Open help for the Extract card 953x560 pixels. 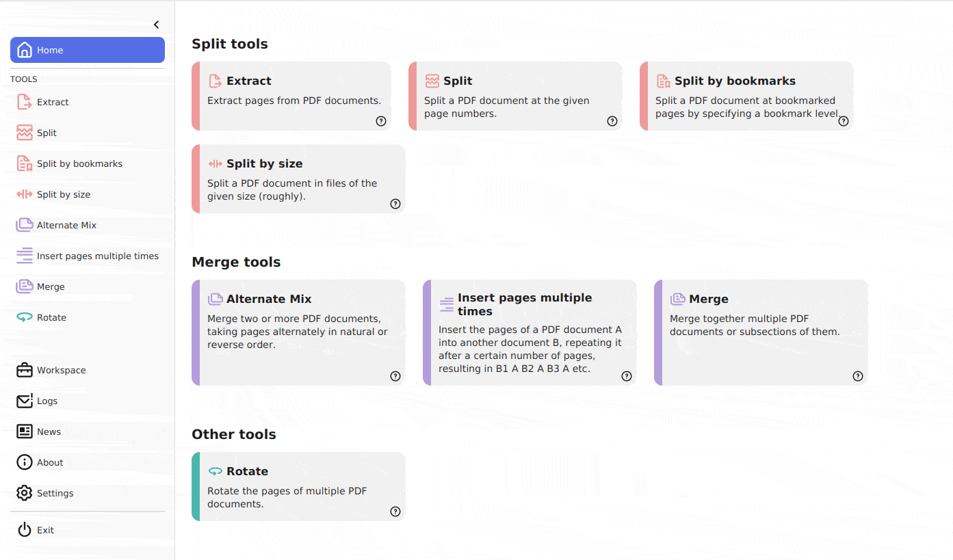click(381, 121)
